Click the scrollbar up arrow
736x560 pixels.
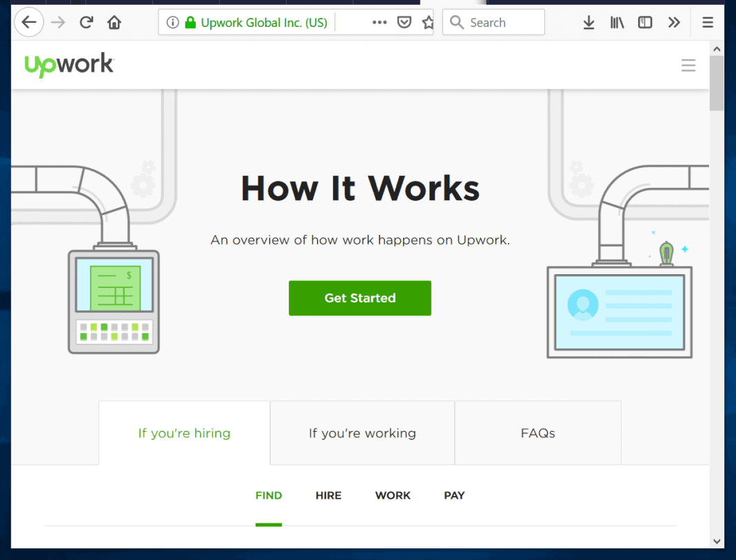pyautogui.click(x=716, y=49)
